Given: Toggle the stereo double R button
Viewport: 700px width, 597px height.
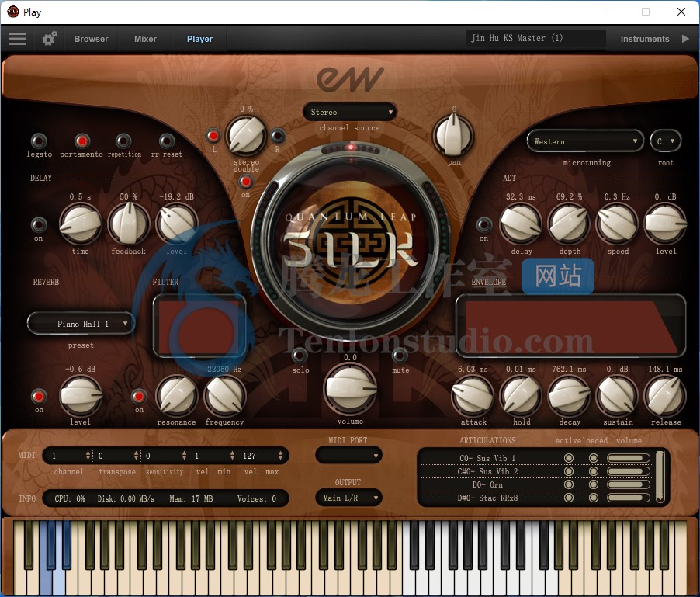Looking at the screenshot, I should [x=278, y=135].
